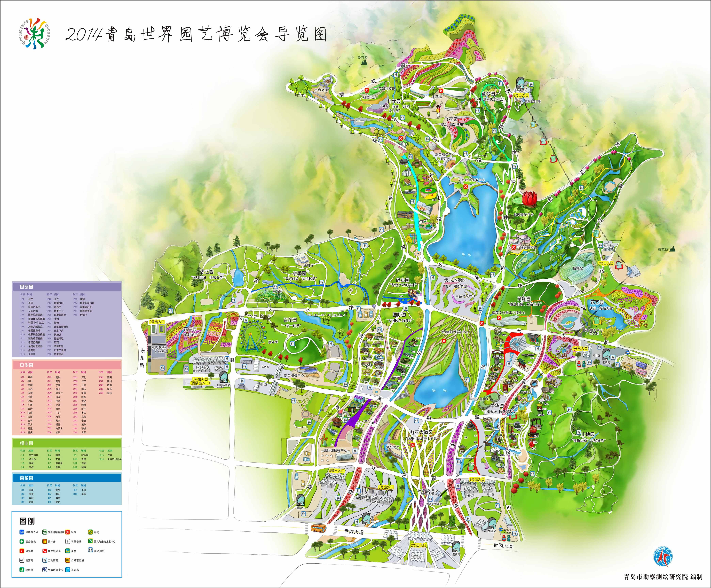Click the 青岛市勘察测绘研究院 编制 credit text
Viewport: 711px width, 588px height.
663,576
